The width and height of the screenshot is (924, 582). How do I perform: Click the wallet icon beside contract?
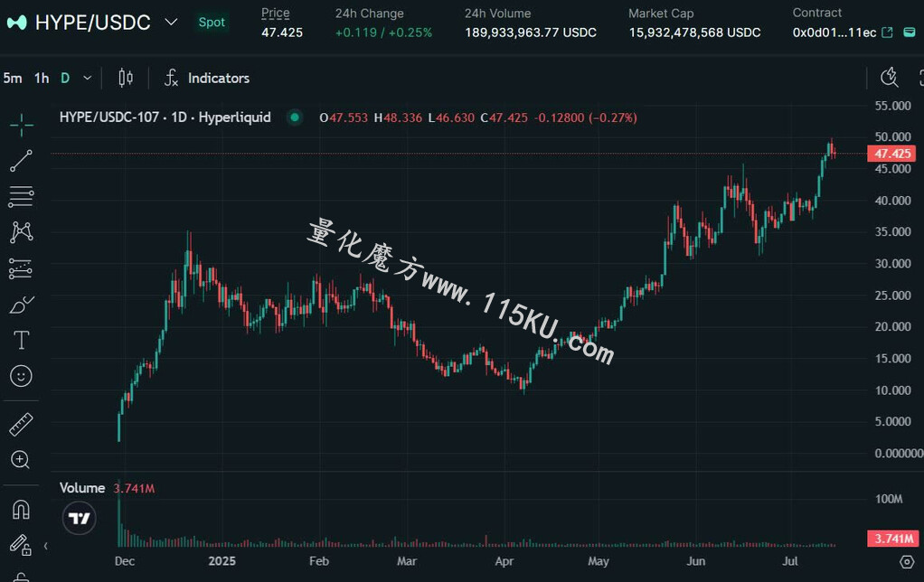[x=910, y=33]
